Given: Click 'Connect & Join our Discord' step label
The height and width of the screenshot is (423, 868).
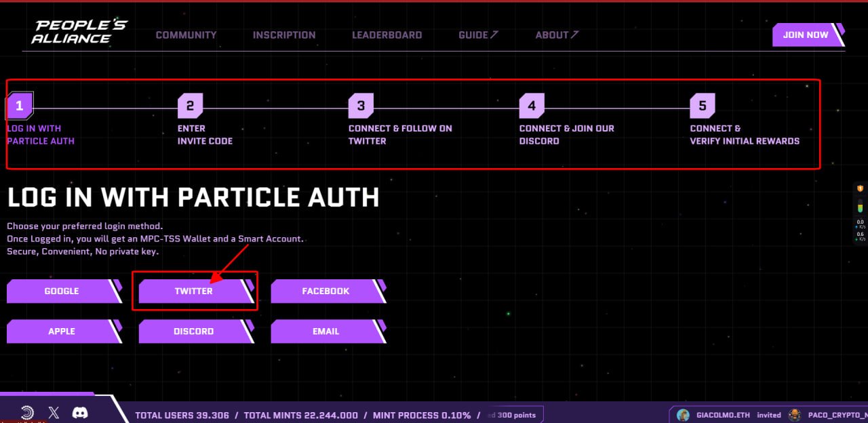Looking at the screenshot, I should pyautogui.click(x=567, y=135).
